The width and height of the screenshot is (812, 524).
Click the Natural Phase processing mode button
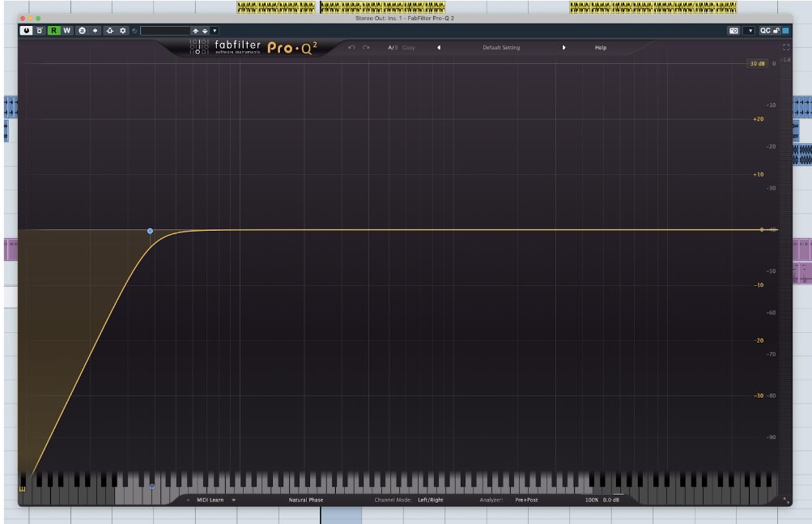click(306, 500)
